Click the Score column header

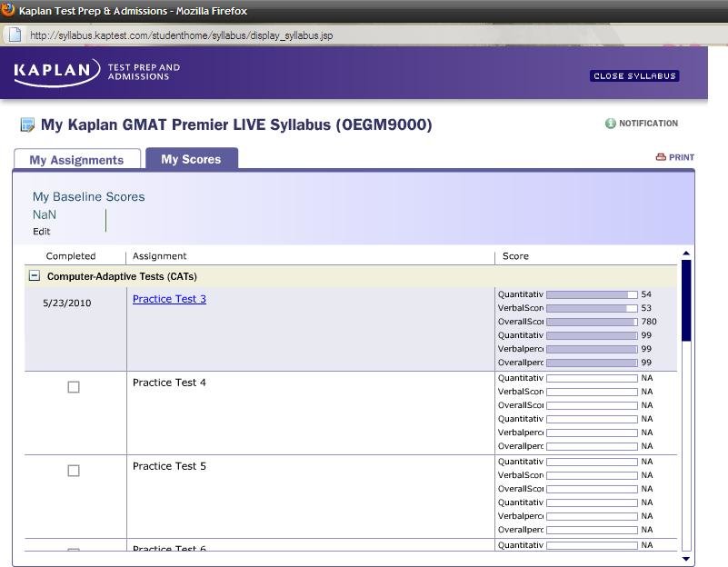coord(515,256)
